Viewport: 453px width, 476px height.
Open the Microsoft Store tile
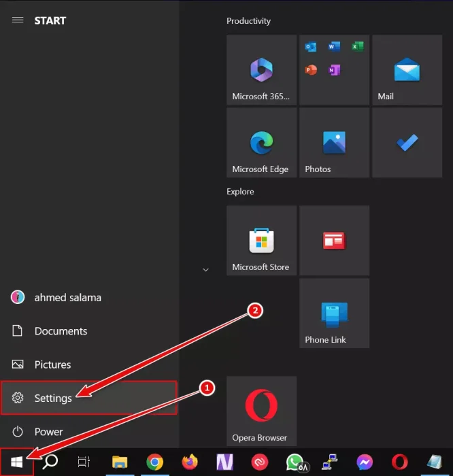[261, 241]
